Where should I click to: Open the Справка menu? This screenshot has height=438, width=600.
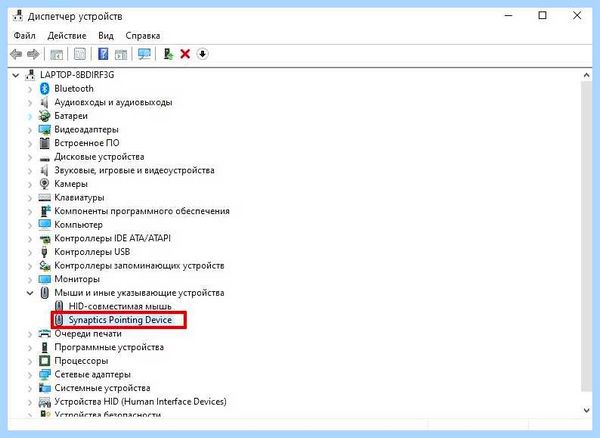(143, 36)
